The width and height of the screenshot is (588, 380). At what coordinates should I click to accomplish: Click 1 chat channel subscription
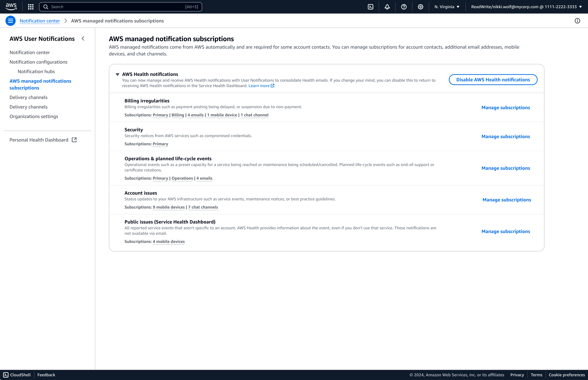pyautogui.click(x=254, y=115)
